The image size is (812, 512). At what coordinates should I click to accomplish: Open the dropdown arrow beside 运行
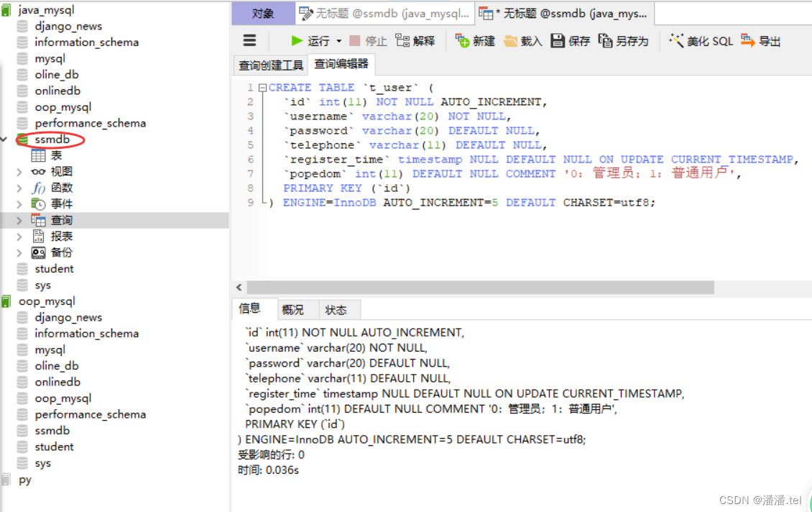(338, 41)
